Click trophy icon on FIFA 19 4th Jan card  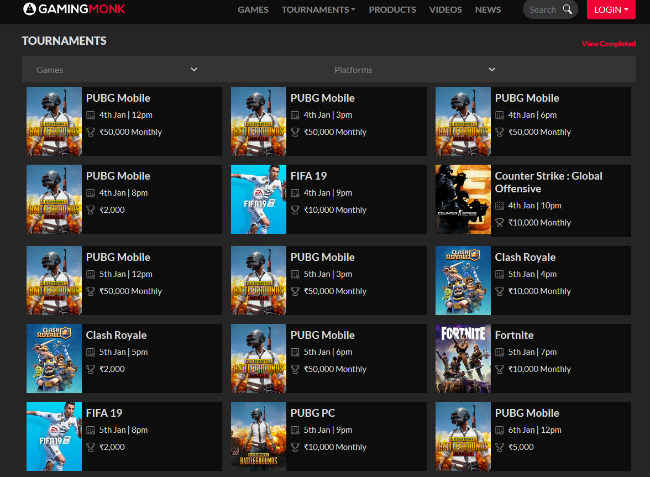(295, 210)
